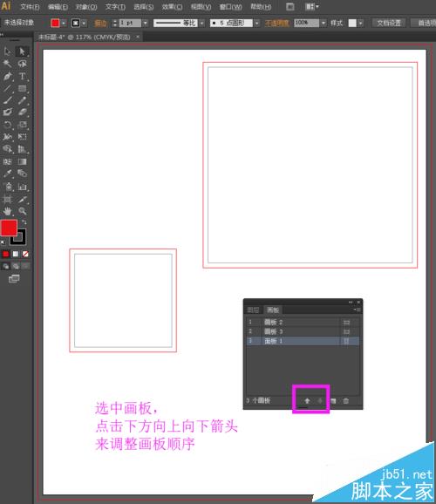Pick the Blend tool
The width and height of the screenshot is (436, 504).
click(x=22, y=174)
